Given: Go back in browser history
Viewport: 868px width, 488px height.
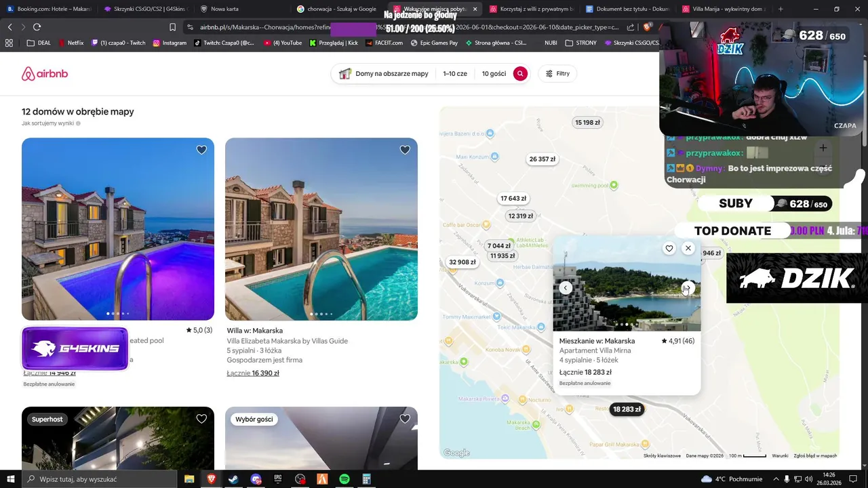Looking at the screenshot, I should [9, 27].
